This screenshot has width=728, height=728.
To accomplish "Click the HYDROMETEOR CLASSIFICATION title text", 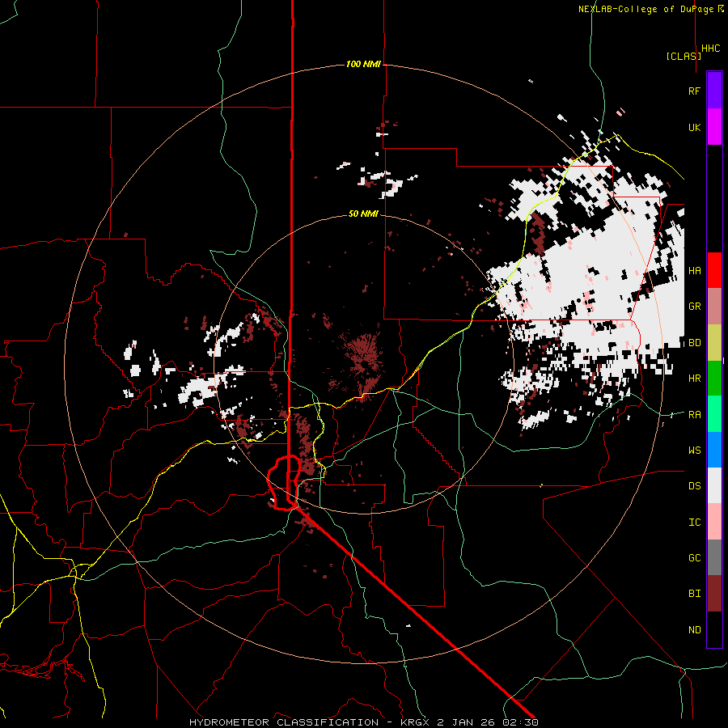I will coord(284,722).
